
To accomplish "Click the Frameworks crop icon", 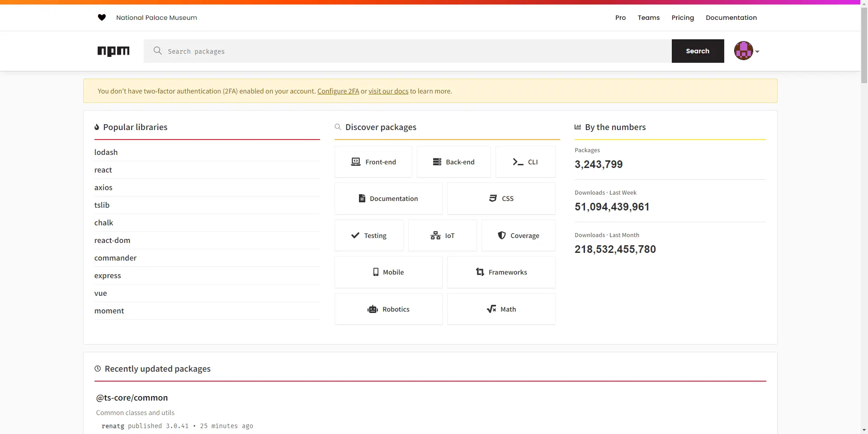I will (480, 272).
